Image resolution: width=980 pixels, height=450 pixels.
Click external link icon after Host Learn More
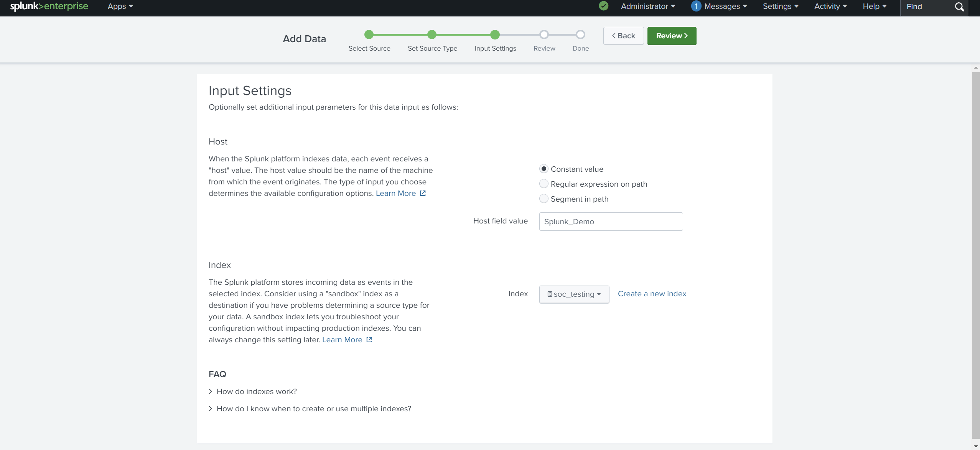tap(423, 193)
